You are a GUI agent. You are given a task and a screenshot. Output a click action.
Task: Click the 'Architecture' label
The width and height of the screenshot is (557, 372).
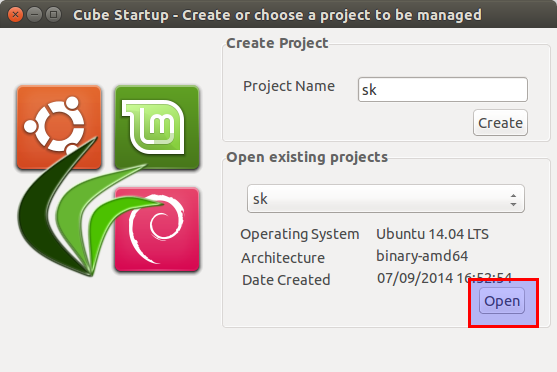[283, 258]
